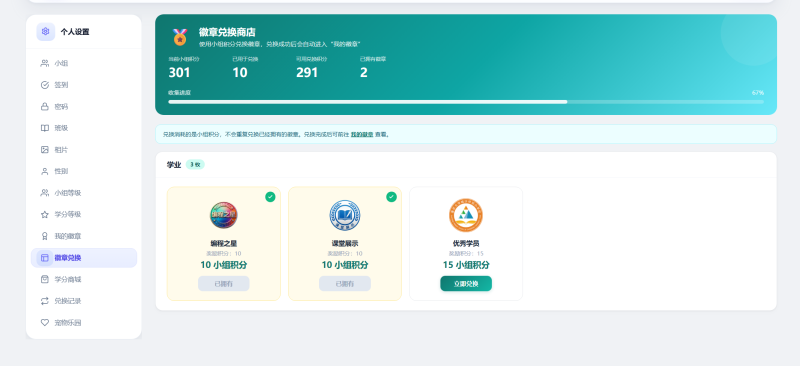
Task: Open 班级 via its book icon
Action: [45, 128]
